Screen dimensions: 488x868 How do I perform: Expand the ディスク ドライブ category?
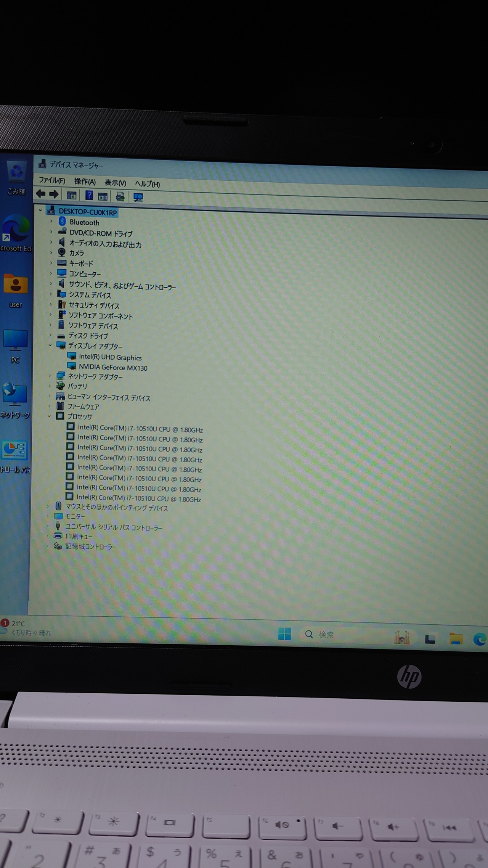[50, 335]
